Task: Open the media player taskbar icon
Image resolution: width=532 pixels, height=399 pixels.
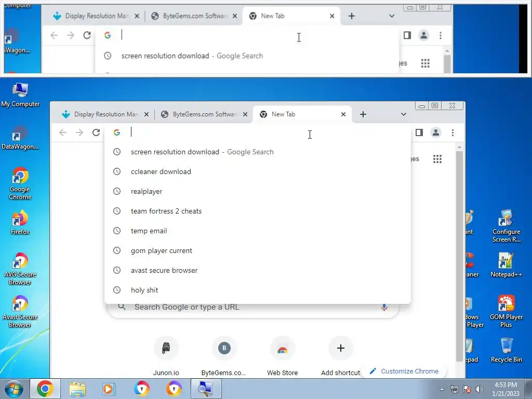Action: click(109, 389)
